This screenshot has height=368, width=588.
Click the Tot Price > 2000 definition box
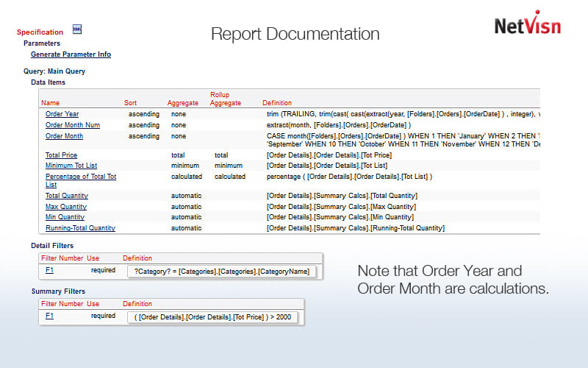click(x=213, y=317)
